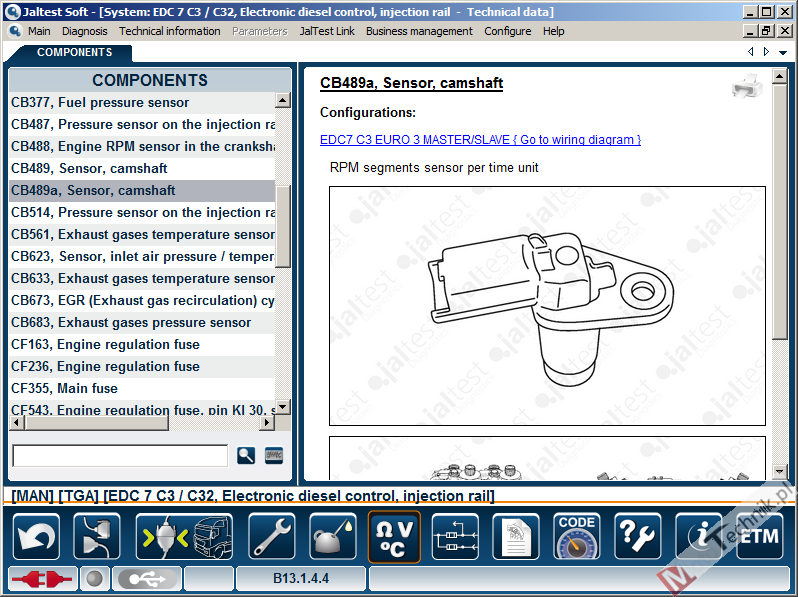Click the camshaft sensor illustration
The height and width of the screenshot is (597, 798).
point(547,306)
